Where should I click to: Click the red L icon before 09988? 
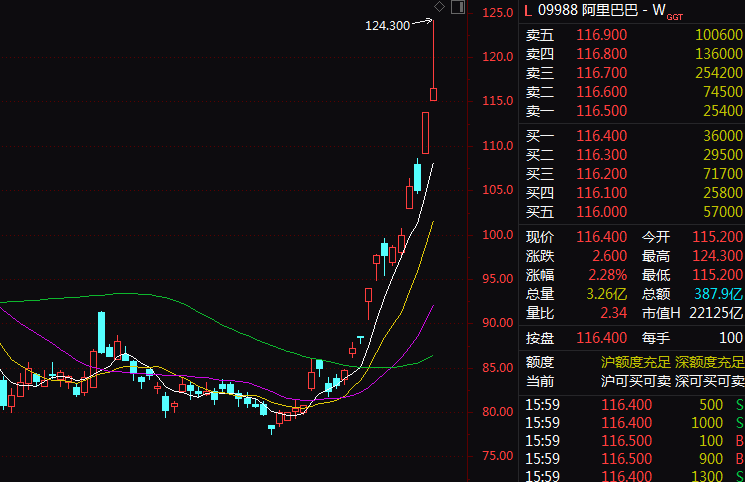[x=528, y=10]
